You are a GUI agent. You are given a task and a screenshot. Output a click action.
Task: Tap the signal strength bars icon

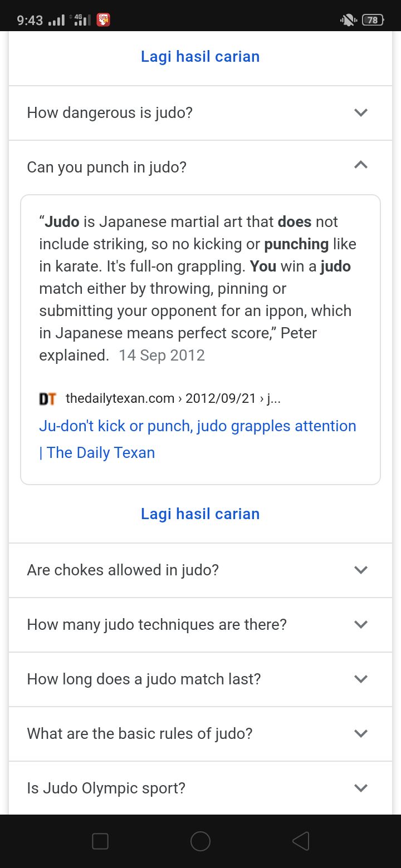click(57, 21)
